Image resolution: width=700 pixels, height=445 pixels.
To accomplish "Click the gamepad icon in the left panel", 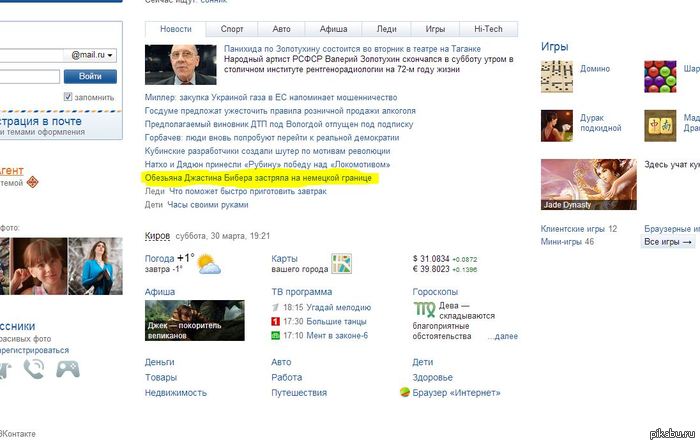I will [67, 369].
